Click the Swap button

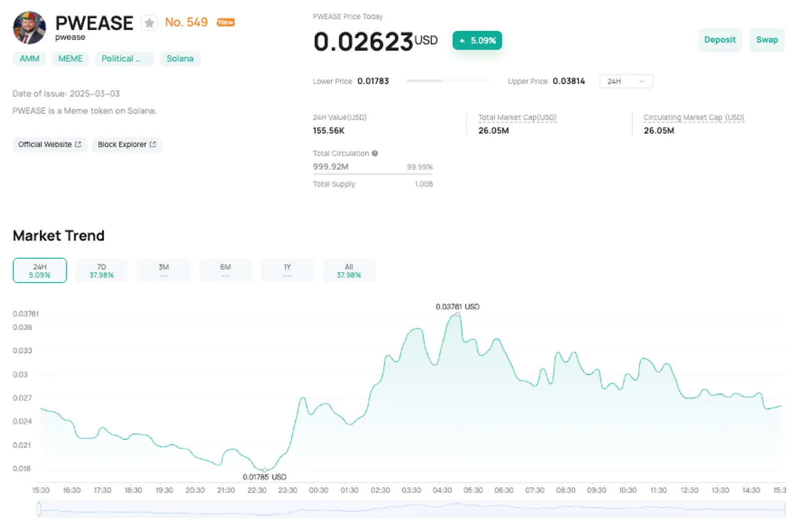coord(767,40)
